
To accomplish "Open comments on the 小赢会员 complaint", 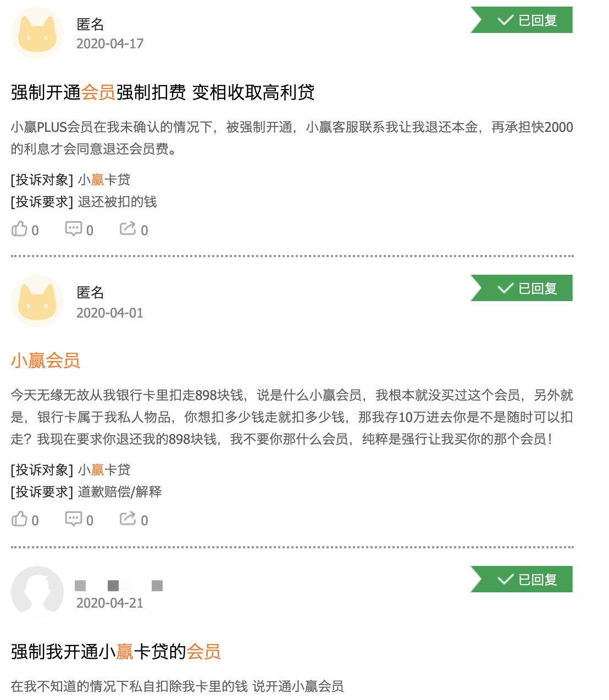I will (x=74, y=519).
